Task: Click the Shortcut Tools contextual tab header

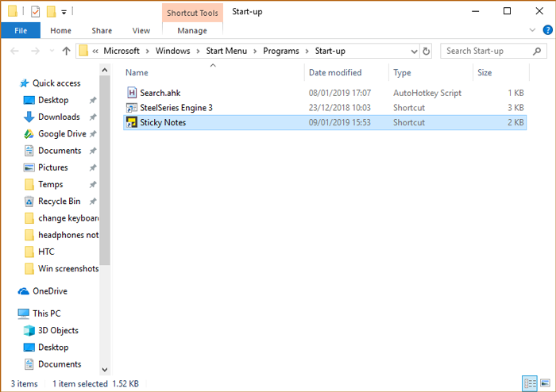Action: click(x=192, y=13)
